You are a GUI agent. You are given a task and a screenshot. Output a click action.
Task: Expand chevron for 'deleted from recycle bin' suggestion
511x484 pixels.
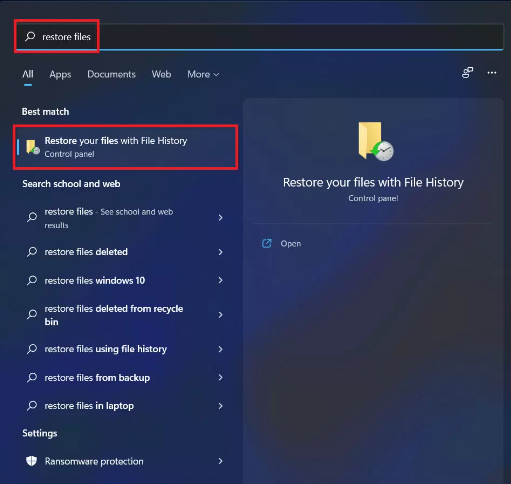(220, 315)
